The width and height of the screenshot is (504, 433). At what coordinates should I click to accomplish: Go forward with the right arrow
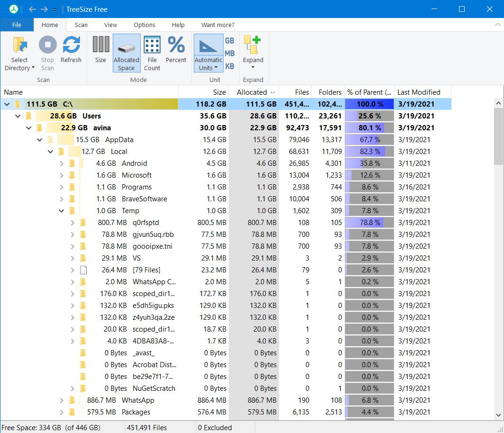(x=44, y=9)
